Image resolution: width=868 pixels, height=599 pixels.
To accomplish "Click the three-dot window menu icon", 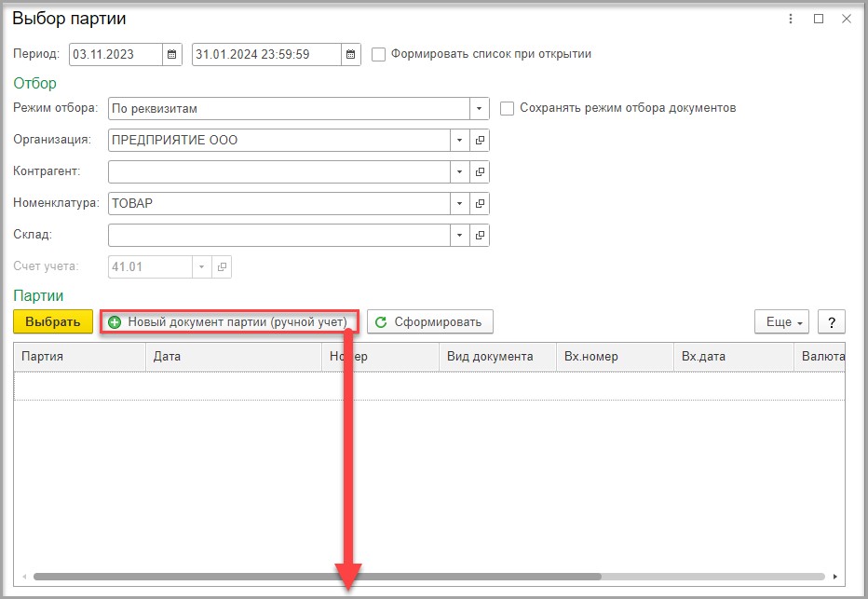I will (x=791, y=19).
